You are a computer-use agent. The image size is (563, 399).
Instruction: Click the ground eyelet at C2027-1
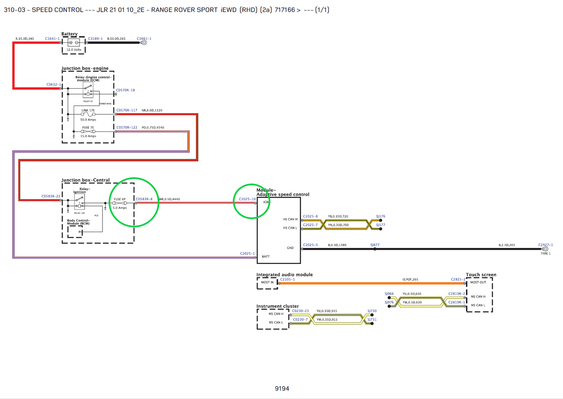(545, 249)
